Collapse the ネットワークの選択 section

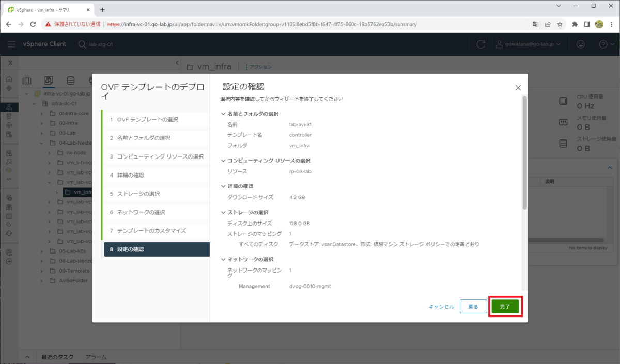[223, 259]
